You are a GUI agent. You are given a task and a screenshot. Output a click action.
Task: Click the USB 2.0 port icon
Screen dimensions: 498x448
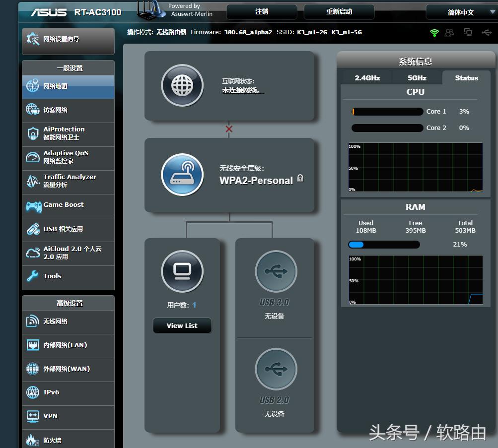coord(276,369)
